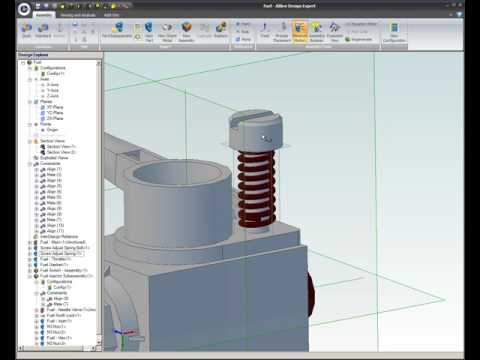Create a New Sheet Metal part

167,32
